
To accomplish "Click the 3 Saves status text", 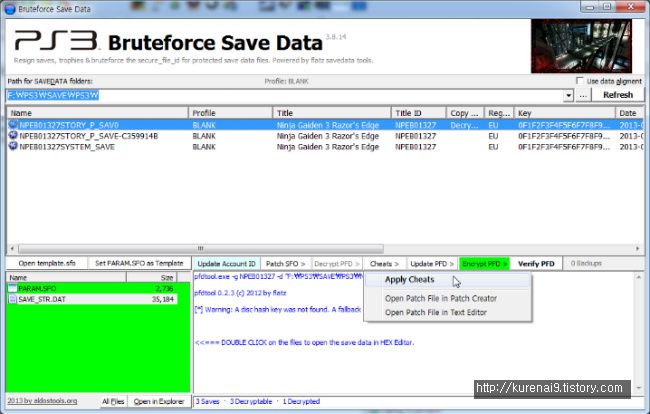I will click(x=207, y=401).
